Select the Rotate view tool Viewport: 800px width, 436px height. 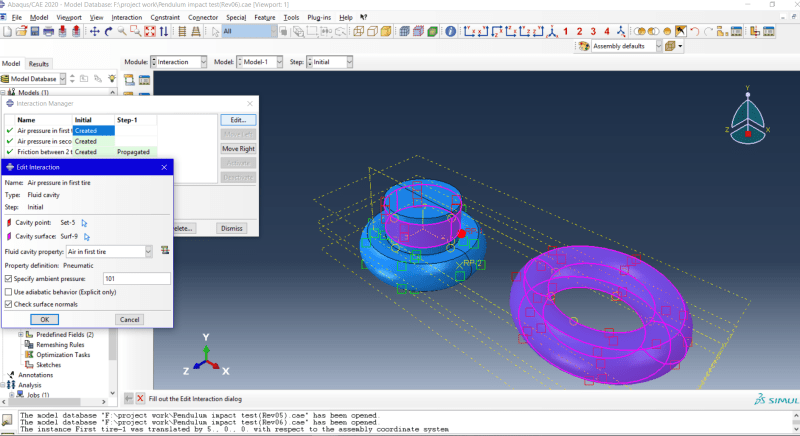click(x=108, y=32)
